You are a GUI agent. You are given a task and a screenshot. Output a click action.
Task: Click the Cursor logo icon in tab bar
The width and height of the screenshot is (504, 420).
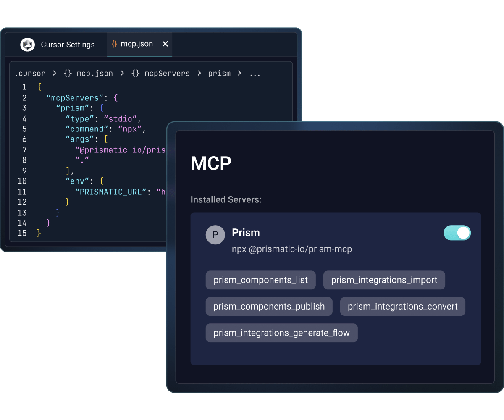point(28,45)
